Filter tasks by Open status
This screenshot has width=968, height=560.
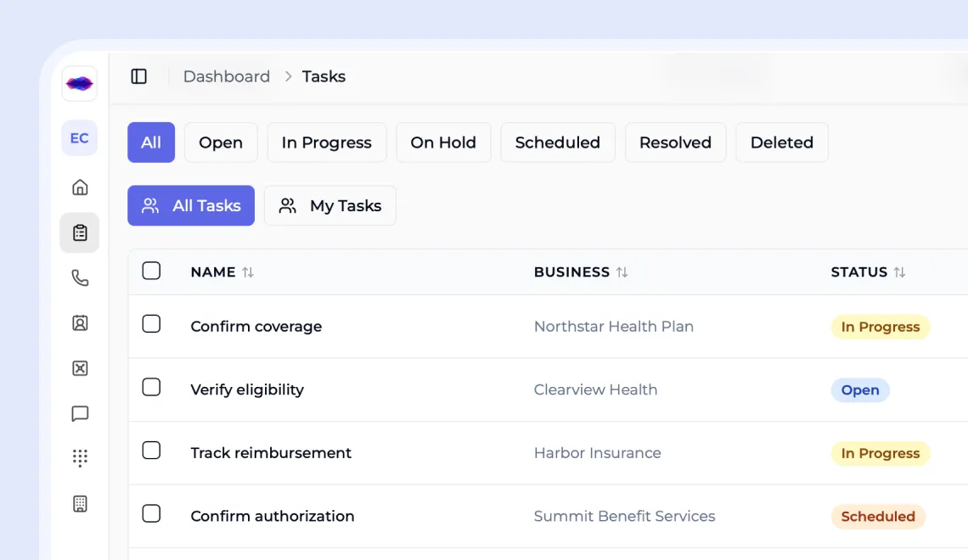pyautogui.click(x=221, y=143)
